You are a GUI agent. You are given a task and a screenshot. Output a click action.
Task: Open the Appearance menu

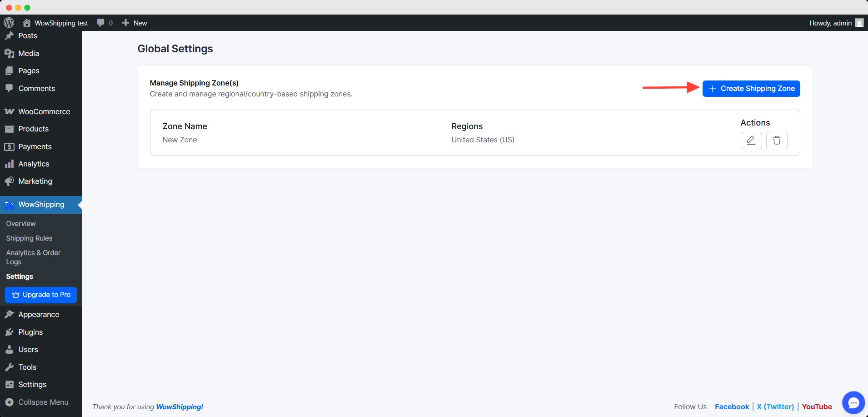41,314
